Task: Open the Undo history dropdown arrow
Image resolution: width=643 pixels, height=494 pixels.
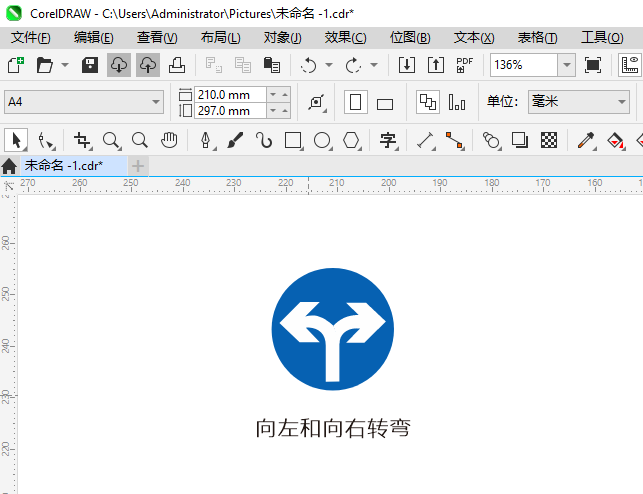Action: (329, 65)
